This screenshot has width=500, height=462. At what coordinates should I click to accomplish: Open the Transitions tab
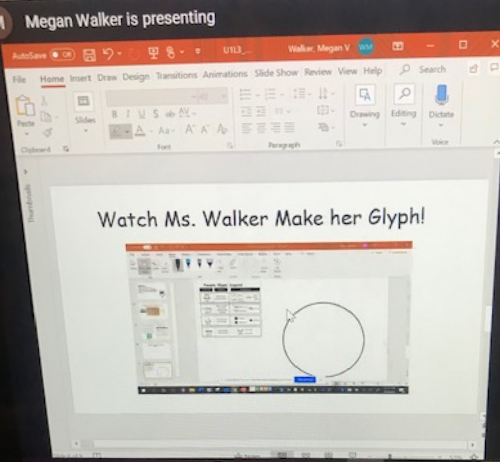pyautogui.click(x=176, y=75)
